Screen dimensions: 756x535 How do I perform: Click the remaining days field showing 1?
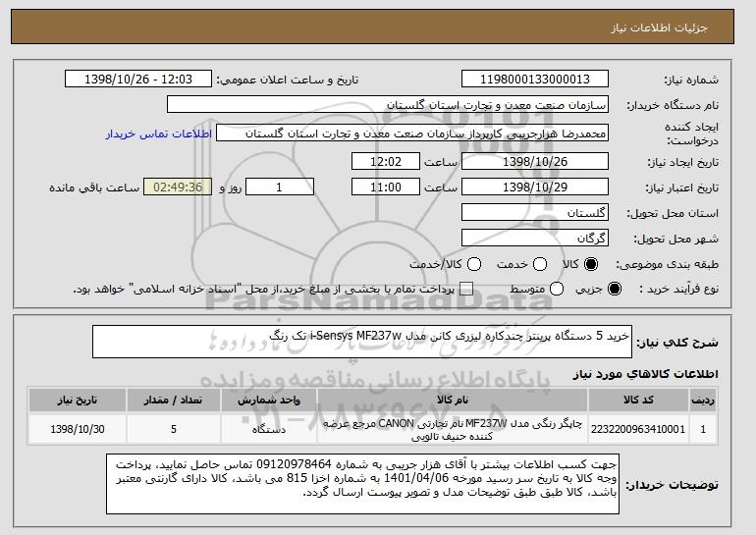280,187
